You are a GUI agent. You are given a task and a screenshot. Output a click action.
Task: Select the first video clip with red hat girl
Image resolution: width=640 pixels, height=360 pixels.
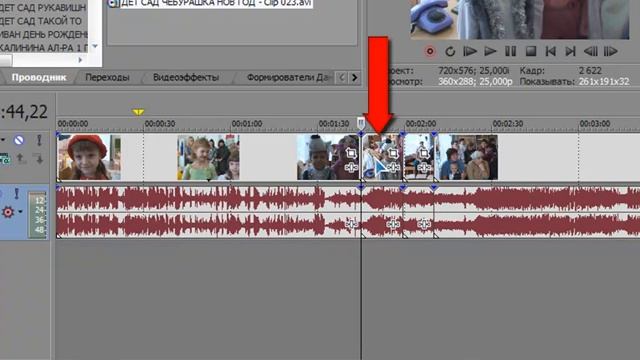(x=89, y=157)
